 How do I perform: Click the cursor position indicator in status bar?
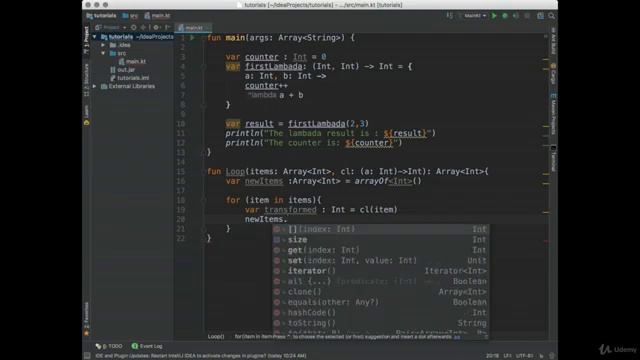(492, 356)
